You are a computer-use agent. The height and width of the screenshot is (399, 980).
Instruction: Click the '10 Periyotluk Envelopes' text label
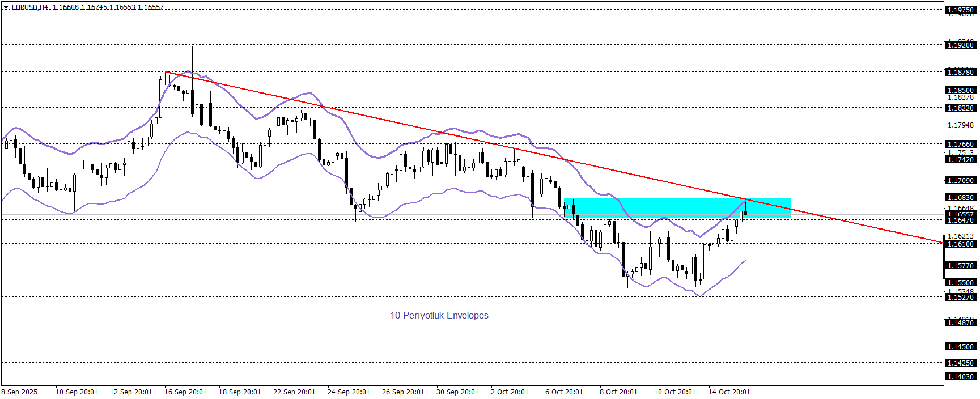439,316
